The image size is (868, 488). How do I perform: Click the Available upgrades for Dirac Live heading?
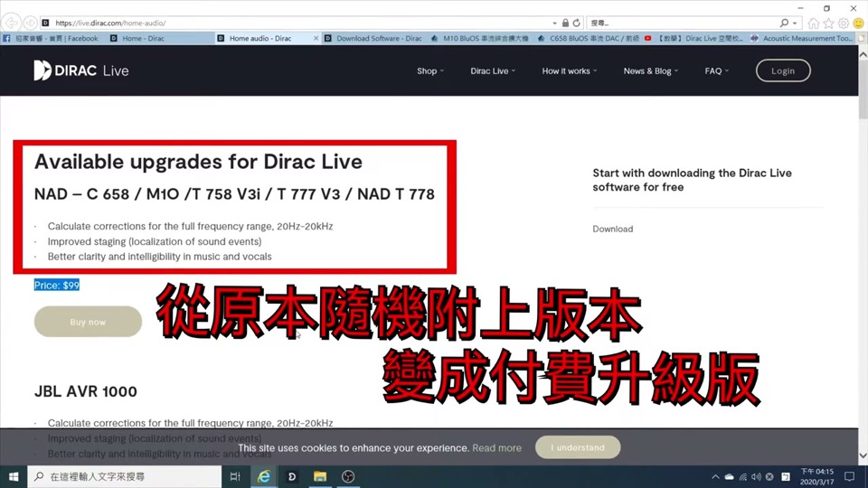tap(198, 162)
